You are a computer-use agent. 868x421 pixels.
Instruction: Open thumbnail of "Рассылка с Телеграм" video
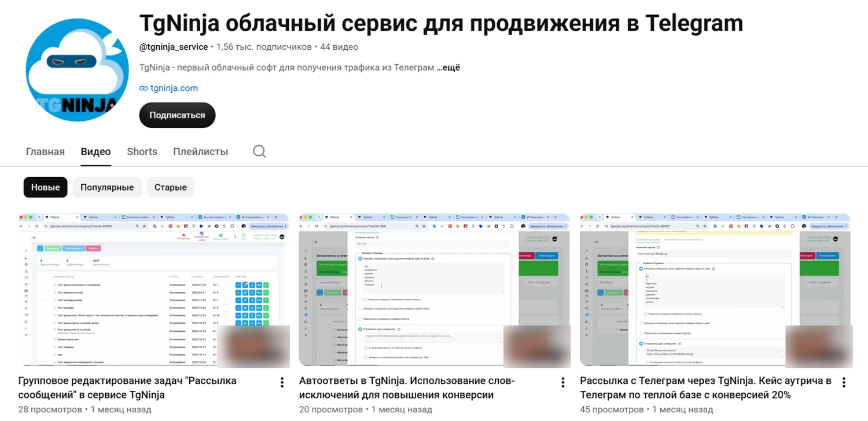click(715, 290)
